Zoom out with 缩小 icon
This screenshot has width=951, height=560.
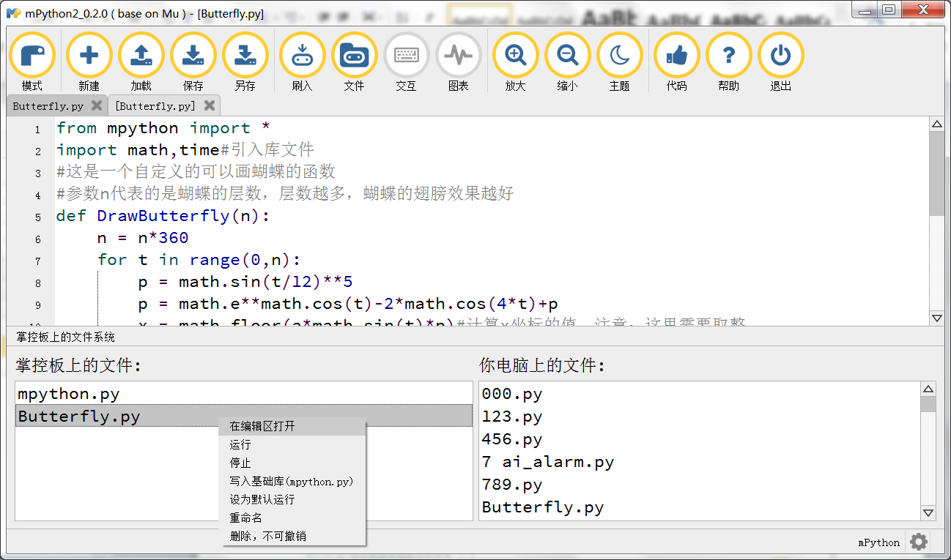(567, 56)
